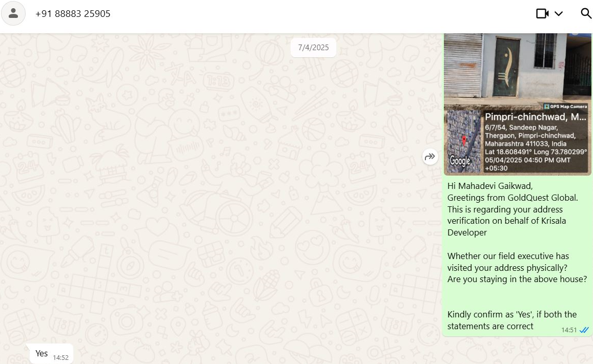Click the Pimpri-chinchwad location heading

(536, 117)
